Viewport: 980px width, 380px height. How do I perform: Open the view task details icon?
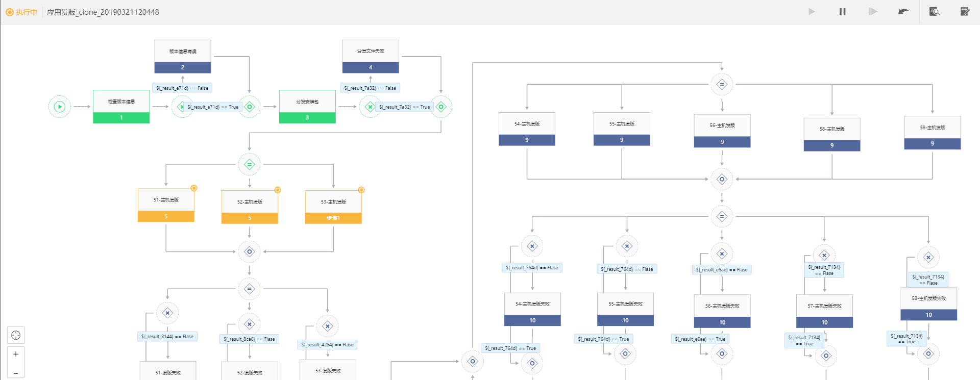pyautogui.click(x=935, y=12)
